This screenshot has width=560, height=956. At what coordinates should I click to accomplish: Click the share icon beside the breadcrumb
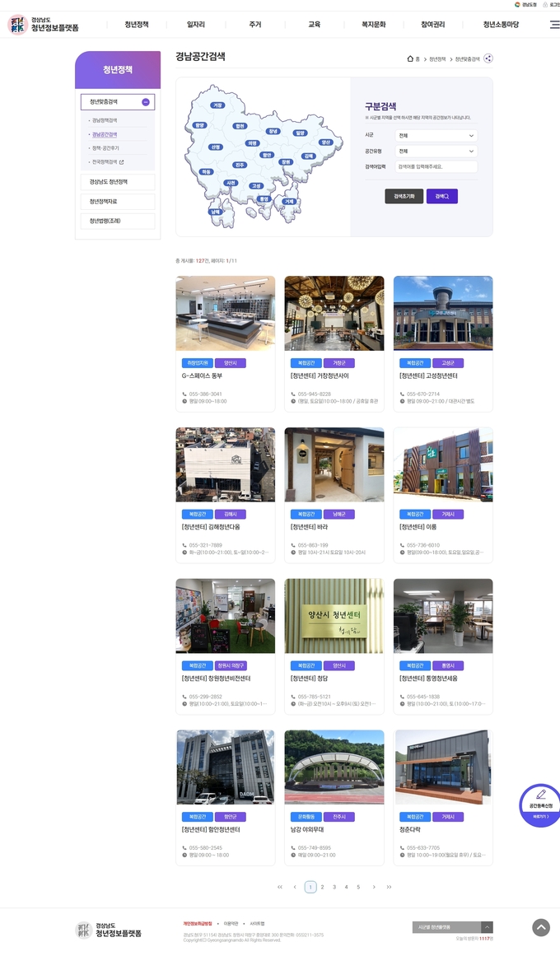click(488, 58)
